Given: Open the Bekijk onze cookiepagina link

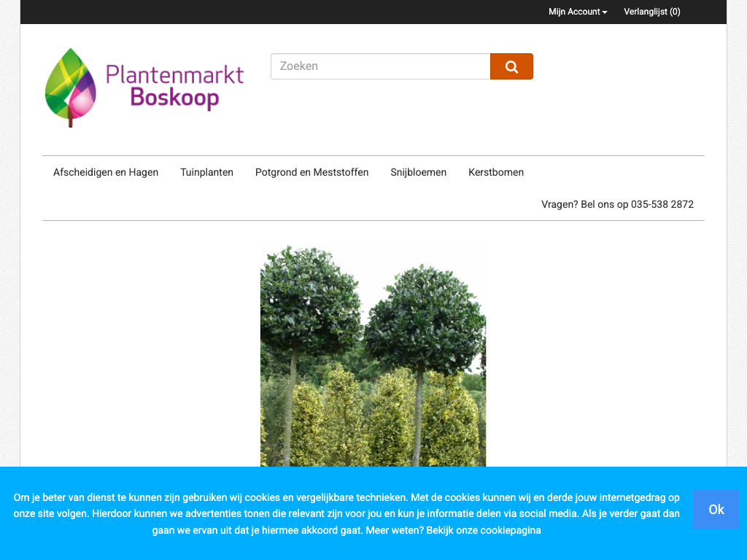Looking at the screenshot, I should click(x=484, y=531).
